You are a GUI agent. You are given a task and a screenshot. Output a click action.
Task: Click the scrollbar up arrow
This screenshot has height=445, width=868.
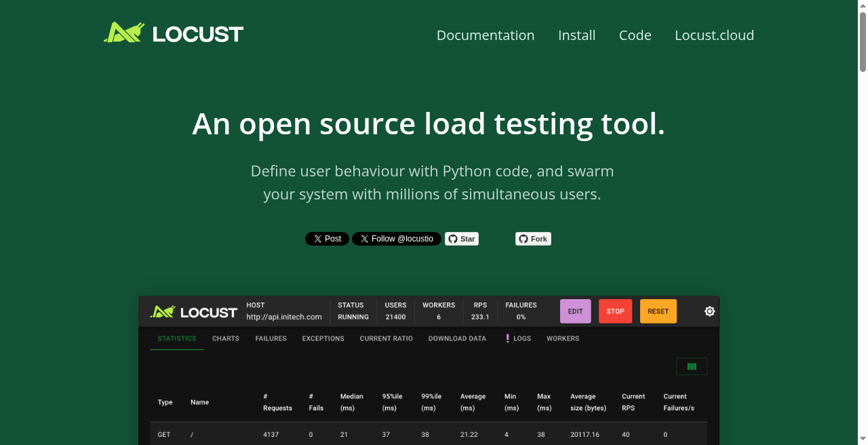coord(863,5)
